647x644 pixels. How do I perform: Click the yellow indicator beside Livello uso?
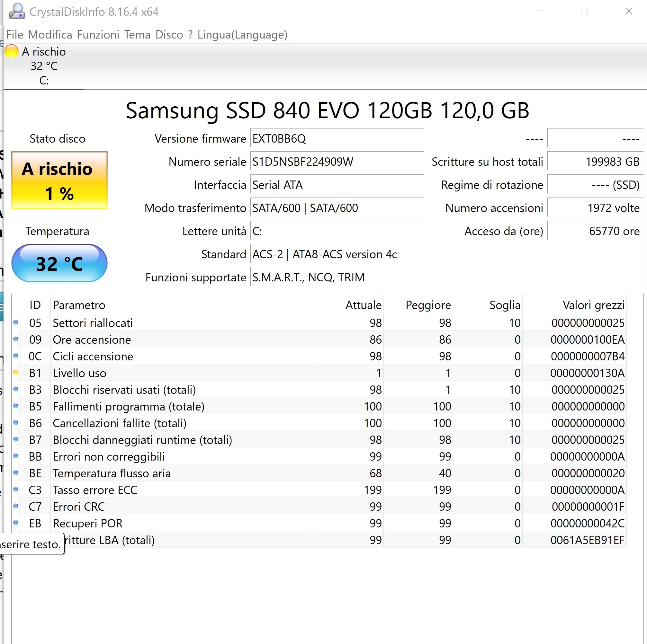[16, 372]
